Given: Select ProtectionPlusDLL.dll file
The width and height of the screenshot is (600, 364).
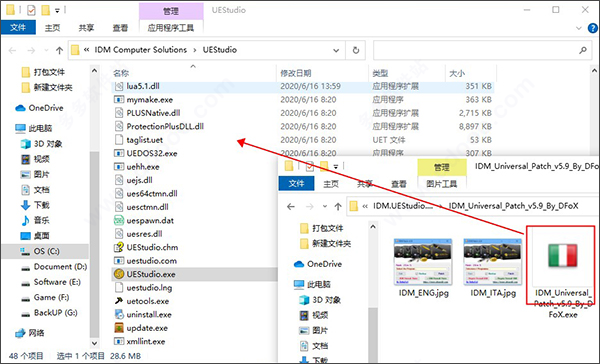Looking at the screenshot, I should coord(165,126).
